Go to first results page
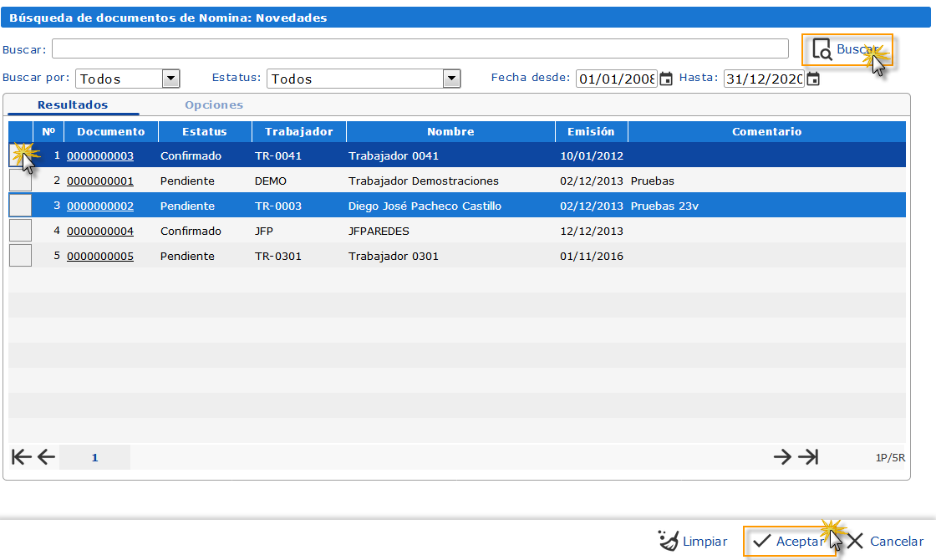936x560 pixels. coord(22,456)
